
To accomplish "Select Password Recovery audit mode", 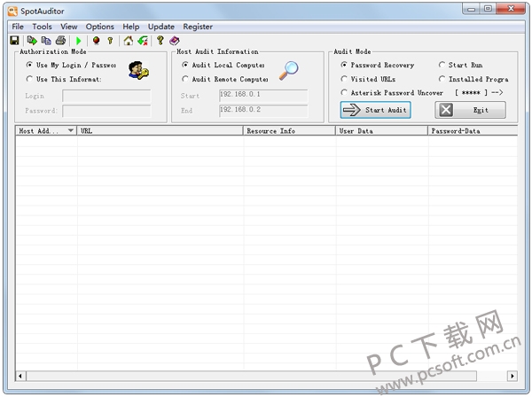I will (378, 65).
